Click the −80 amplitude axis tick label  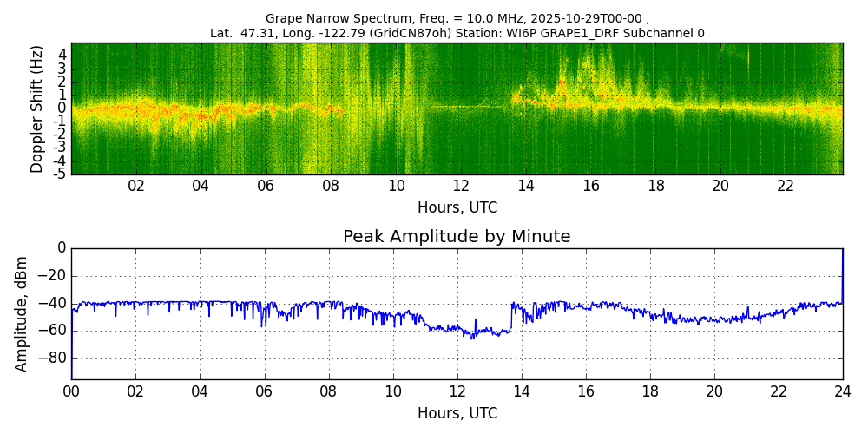(x=54, y=358)
